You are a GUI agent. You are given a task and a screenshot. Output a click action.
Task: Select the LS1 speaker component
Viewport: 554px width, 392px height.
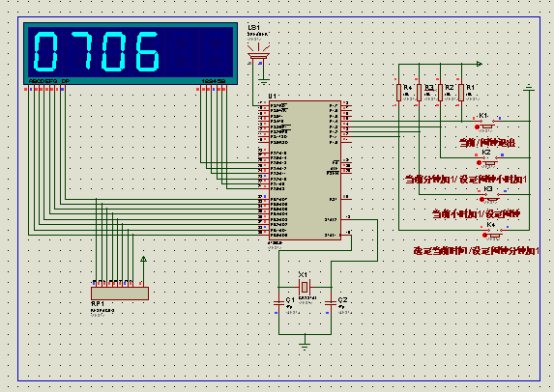[x=259, y=57]
